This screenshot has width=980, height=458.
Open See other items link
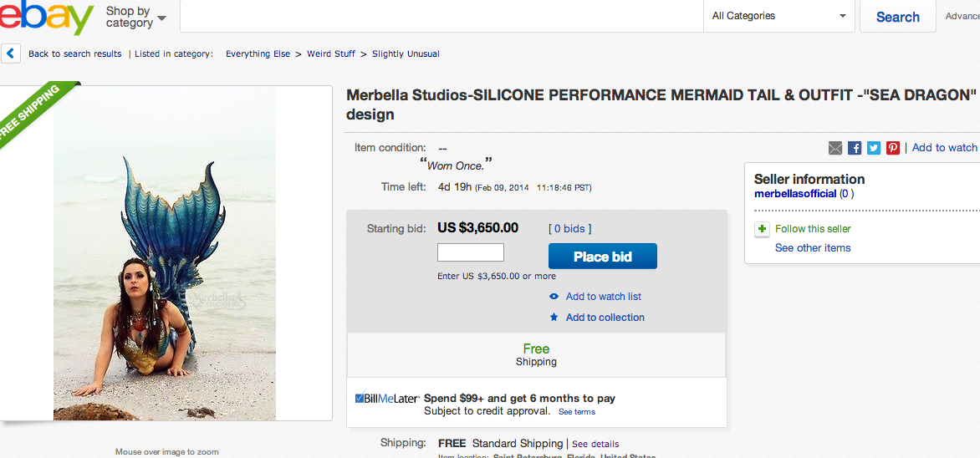[x=813, y=248]
